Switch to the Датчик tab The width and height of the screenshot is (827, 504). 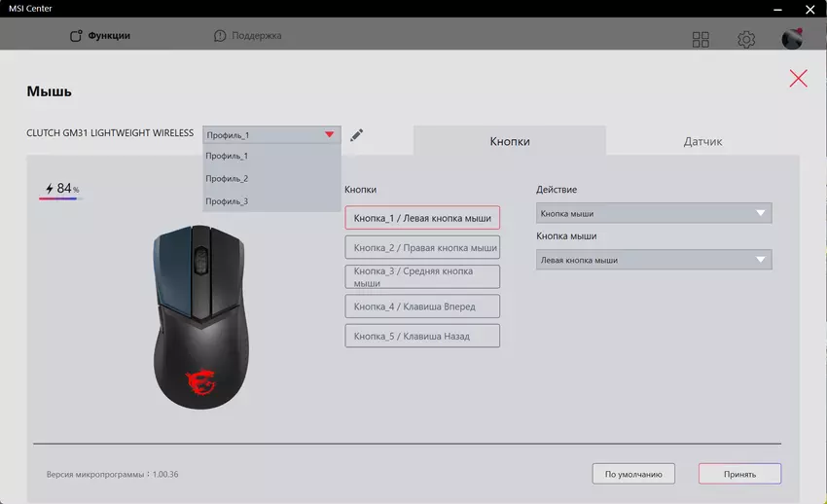pos(702,141)
